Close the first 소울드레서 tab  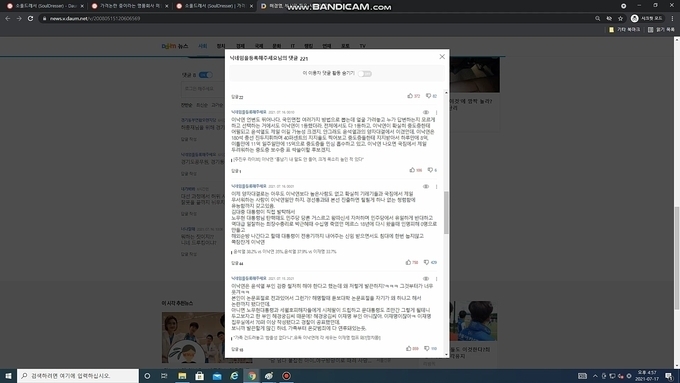tap(82, 6)
